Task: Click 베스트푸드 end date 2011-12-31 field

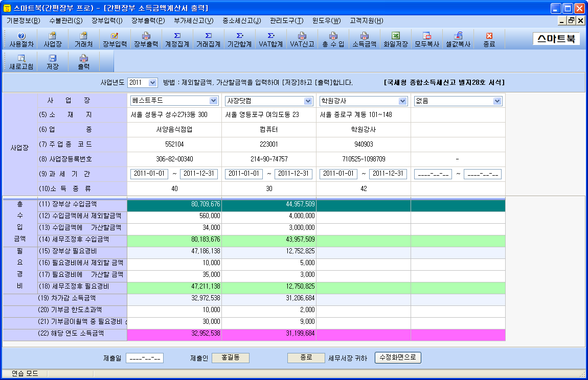Action: coord(199,174)
